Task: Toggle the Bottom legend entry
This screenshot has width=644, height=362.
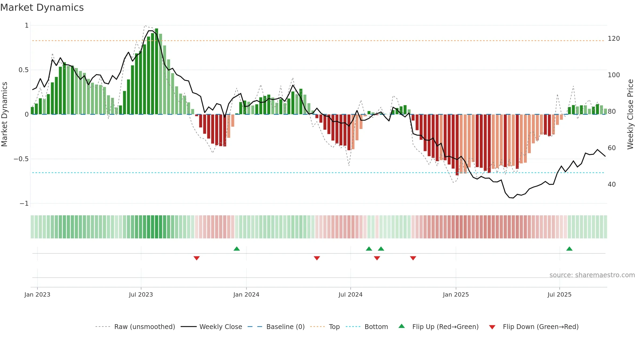Action: 367,327
